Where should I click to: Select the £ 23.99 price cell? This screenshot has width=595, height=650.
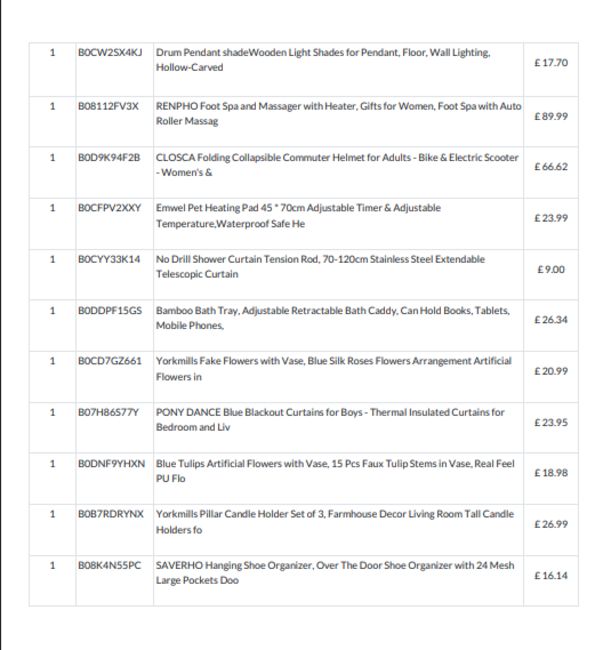coord(551,218)
